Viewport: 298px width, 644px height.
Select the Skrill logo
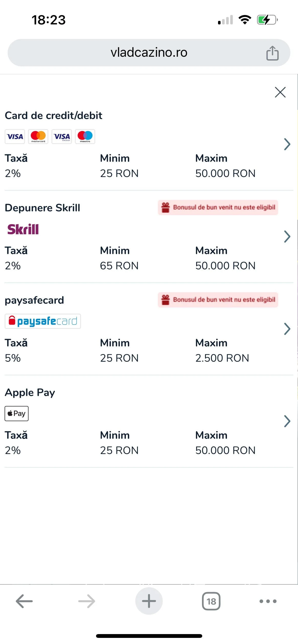pos(23,229)
